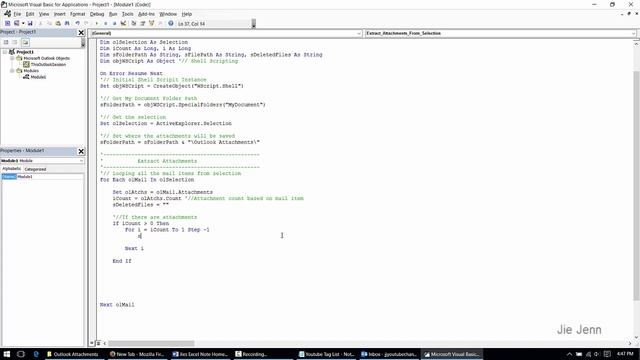Open the View menu

[x=44, y=14]
